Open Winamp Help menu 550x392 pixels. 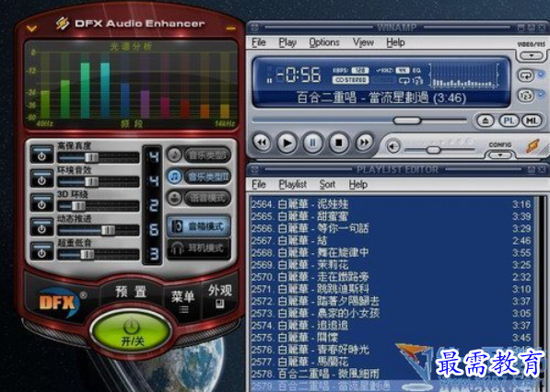(x=395, y=42)
